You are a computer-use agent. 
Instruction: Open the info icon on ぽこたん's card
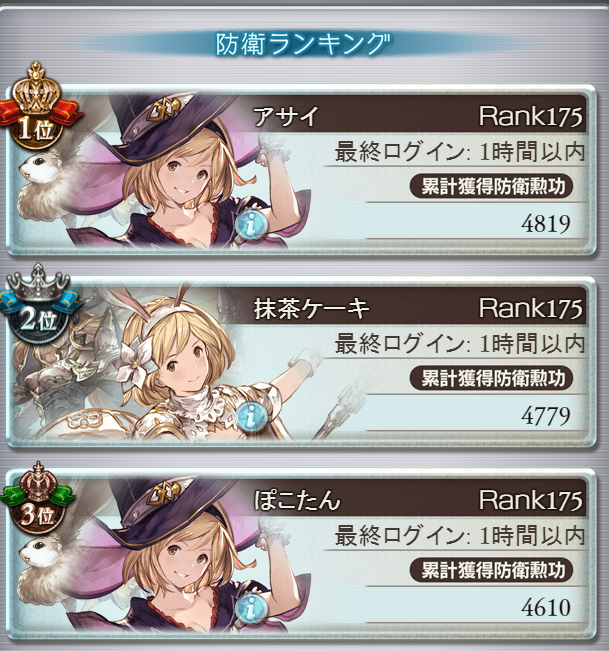pyautogui.click(x=251, y=609)
